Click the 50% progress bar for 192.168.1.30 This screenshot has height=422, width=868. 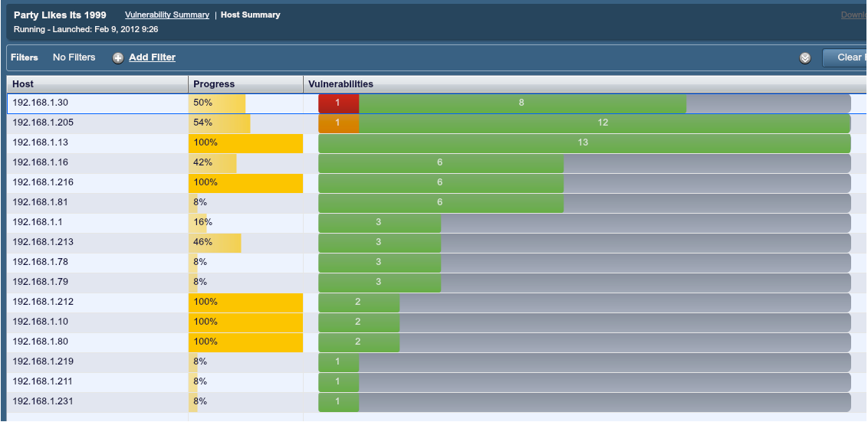point(217,103)
